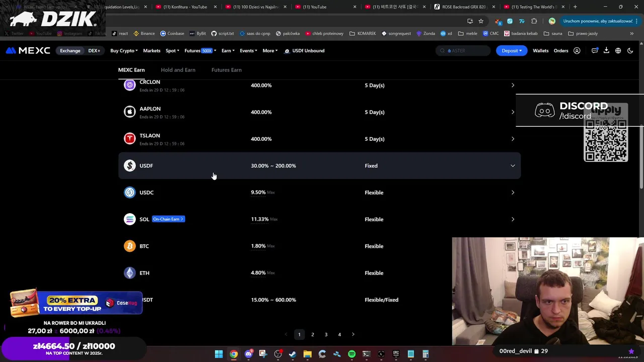The height and width of the screenshot is (362, 644).
Task: Open the MEXC user profile icon
Action: coord(577,51)
